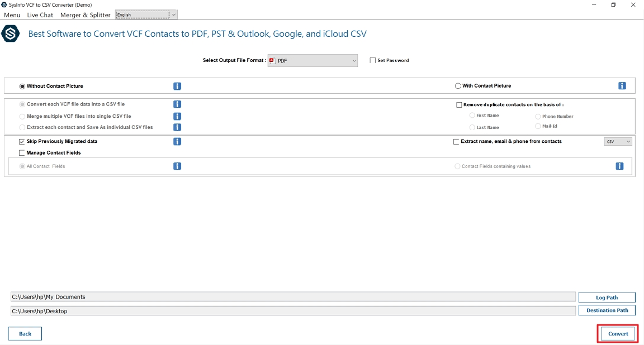Select Phone Number duplicate criterion
Viewport: 644px width, 345px height.
point(538,117)
